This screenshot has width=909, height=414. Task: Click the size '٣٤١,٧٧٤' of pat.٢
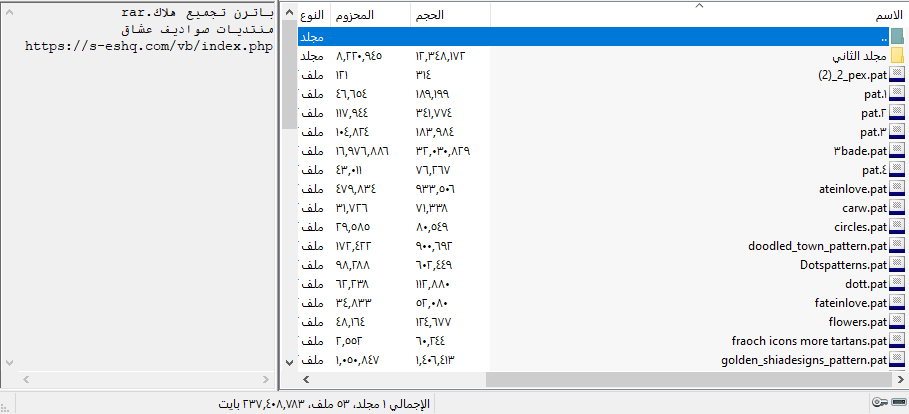[x=434, y=112]
